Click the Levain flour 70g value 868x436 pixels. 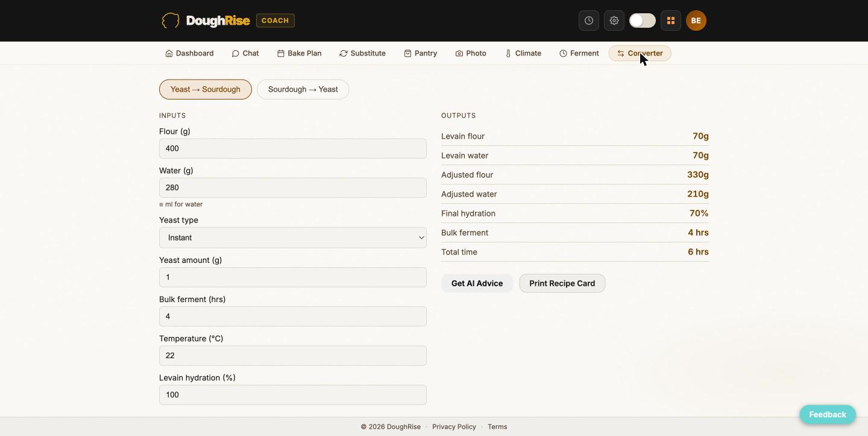pyautogui.click(x=700, y=136)
